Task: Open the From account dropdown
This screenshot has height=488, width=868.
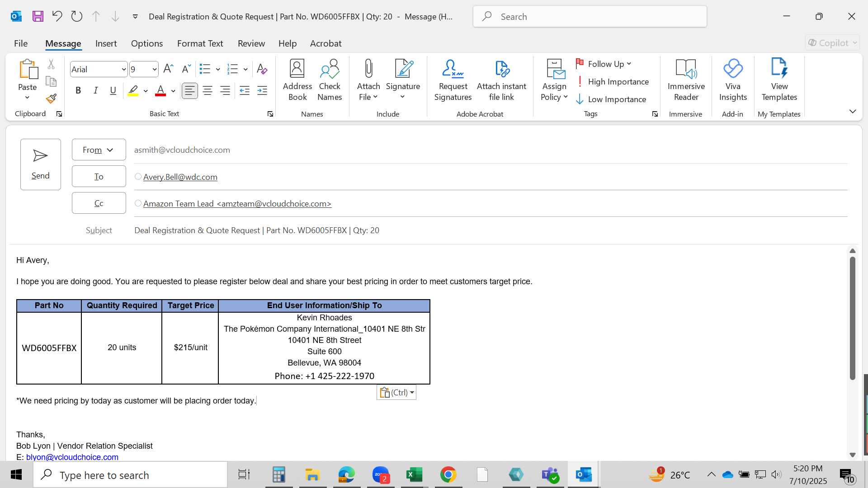Action: coord(99,150)
